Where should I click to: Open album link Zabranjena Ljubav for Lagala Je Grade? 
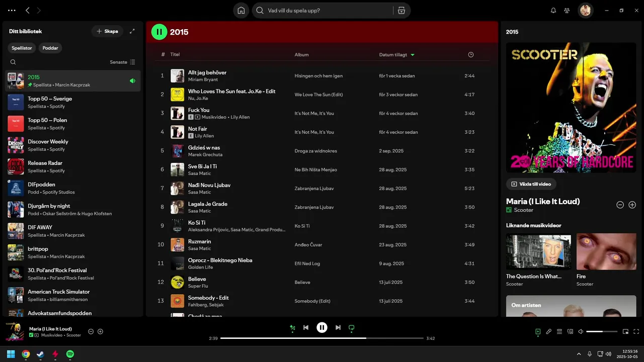(x=314, y=207)
